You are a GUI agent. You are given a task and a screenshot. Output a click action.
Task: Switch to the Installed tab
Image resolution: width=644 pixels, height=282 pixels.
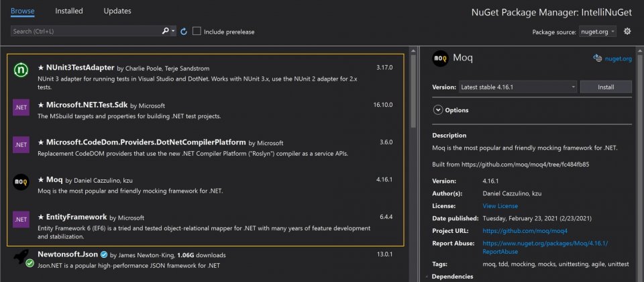tap(69, 11)
